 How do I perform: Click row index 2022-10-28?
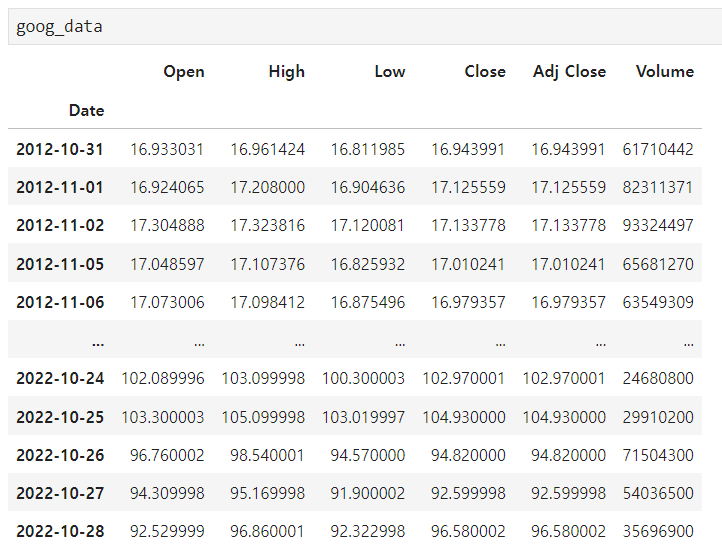pyautogui.click(x=60, y=532)
